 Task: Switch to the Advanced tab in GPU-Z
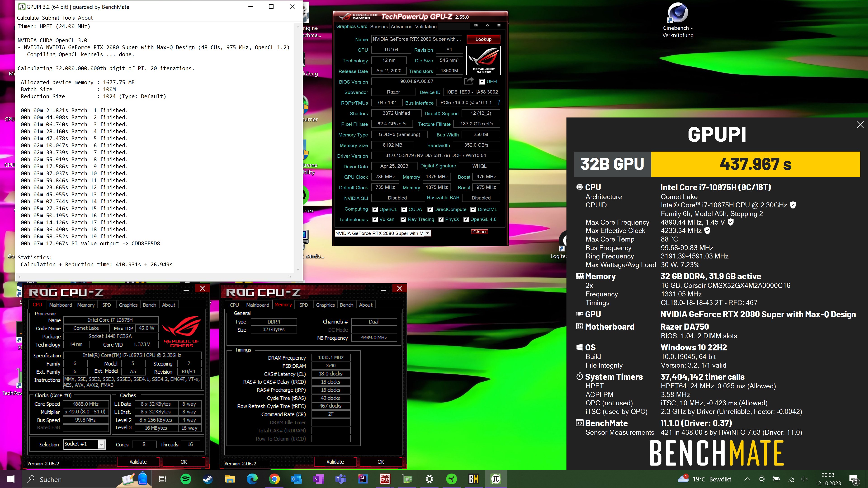click(x=401, y=27)
